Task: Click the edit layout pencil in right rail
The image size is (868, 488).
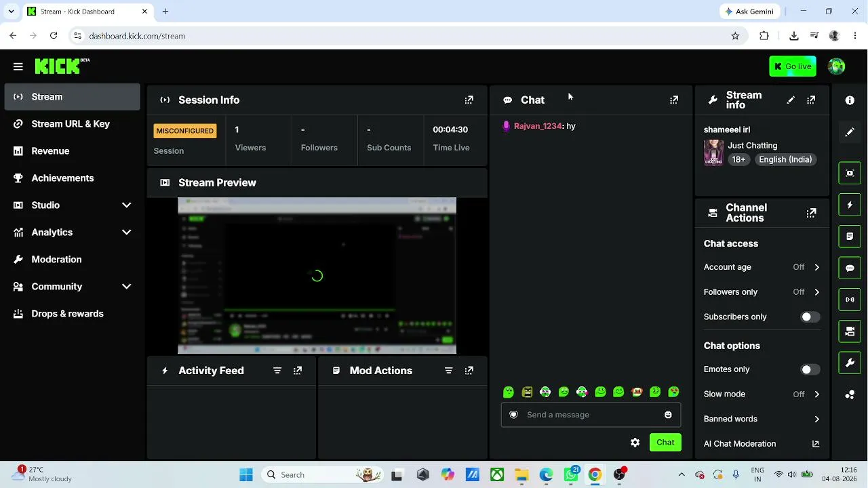Action: [x=850, y=132]
